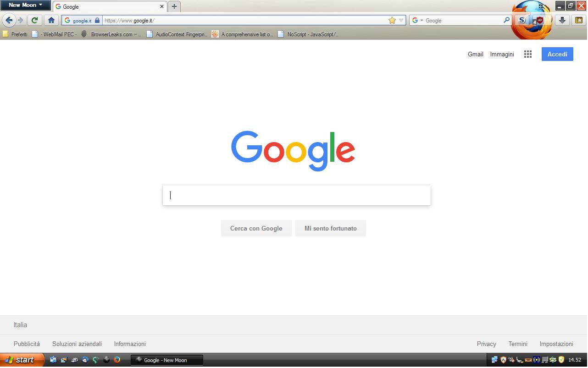Image resolution: width=588 pixels, height=368 pixels.
Task: Click the tab groups grid icon
Action: pyautogui.click(x=541, y=6)
